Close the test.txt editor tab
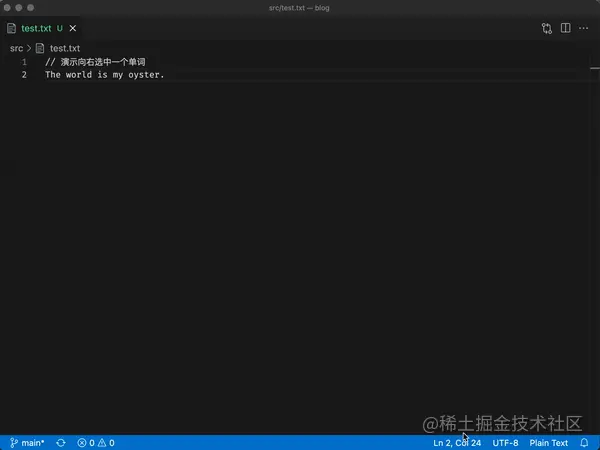 tap(73, 29)
